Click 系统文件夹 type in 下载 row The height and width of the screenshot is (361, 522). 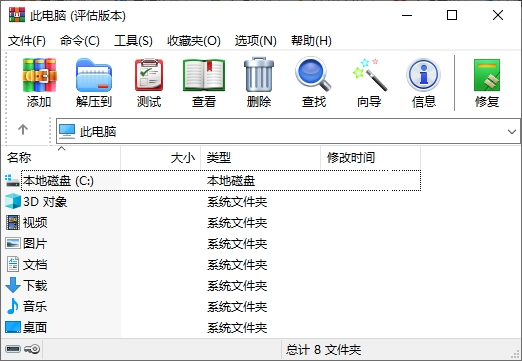click(237, 286)
